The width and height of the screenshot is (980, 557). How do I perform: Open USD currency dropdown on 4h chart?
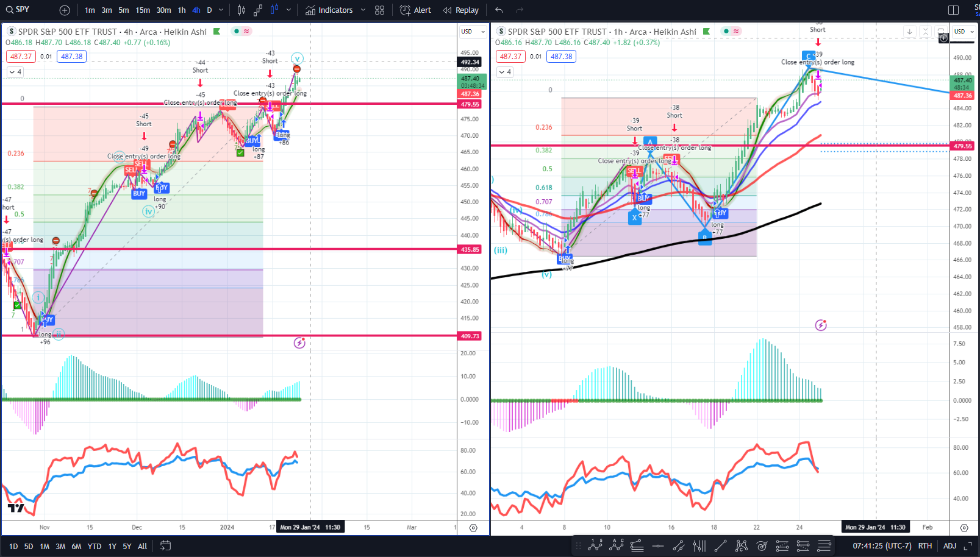(473, 32)
